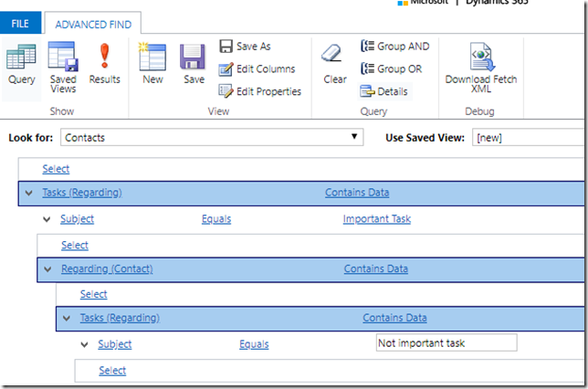Choose Save As in View group
This screenshot has width=588, height=389.
click(245, 47)
